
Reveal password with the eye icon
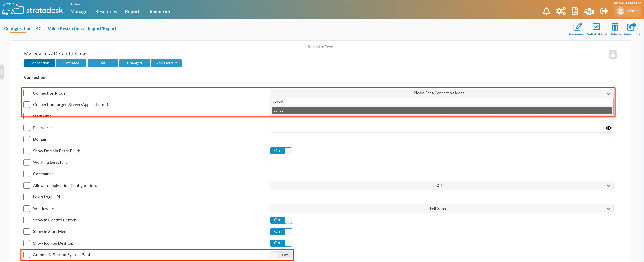[609, 128]
